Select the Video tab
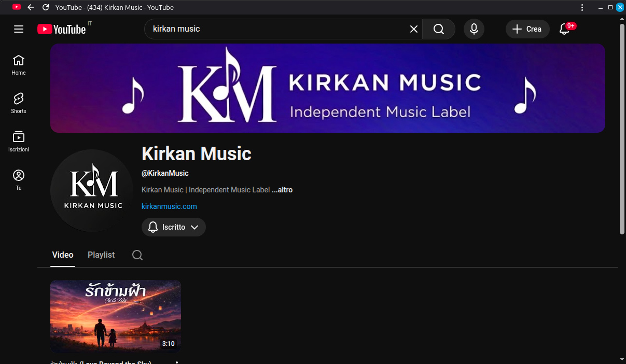Image resolution: width=626 pixels, height=364 pixels. tap(62, 255)
